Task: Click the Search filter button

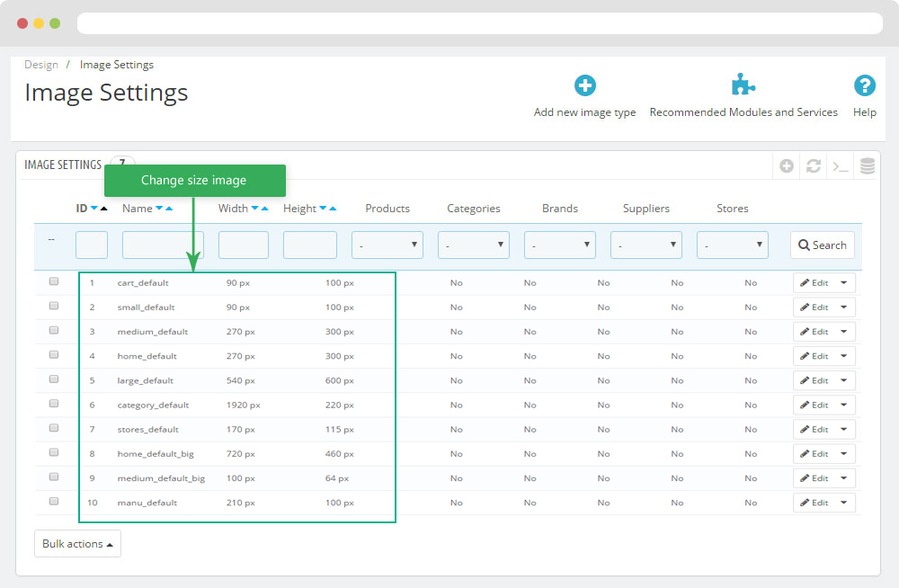Action: [822, 245]
